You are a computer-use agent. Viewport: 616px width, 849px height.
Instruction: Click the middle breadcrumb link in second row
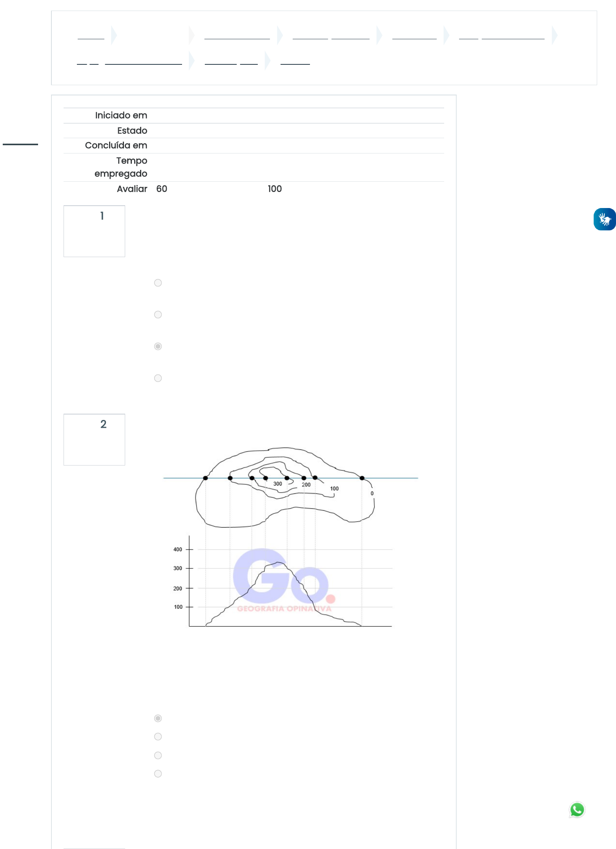coord(231,61)
